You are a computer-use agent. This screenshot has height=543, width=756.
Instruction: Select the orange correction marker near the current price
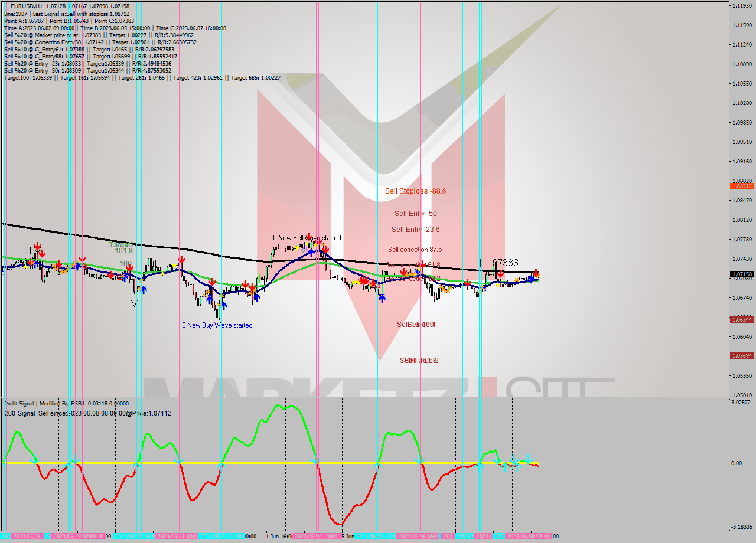[539, 276]
